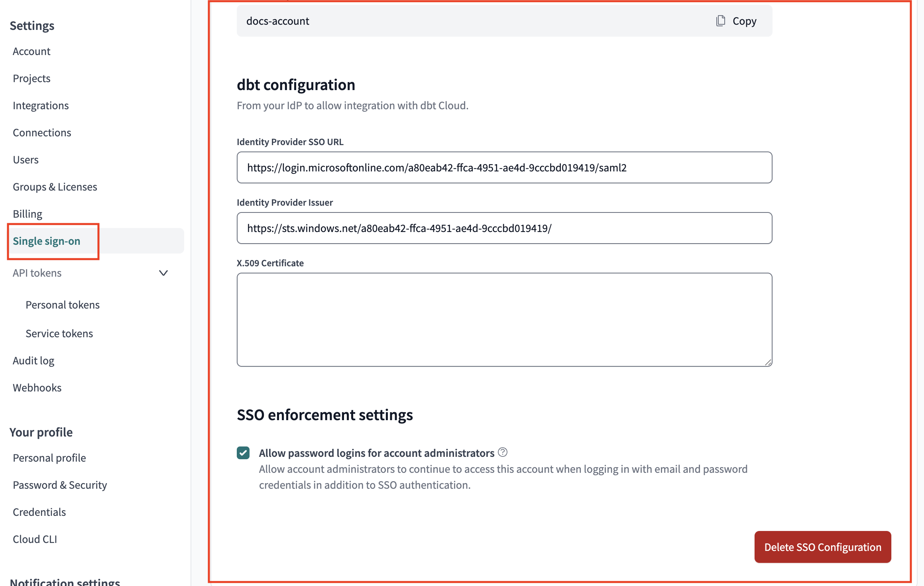Open Personal tokens under API tokens
924x586 pixels.
coord(63,305)
